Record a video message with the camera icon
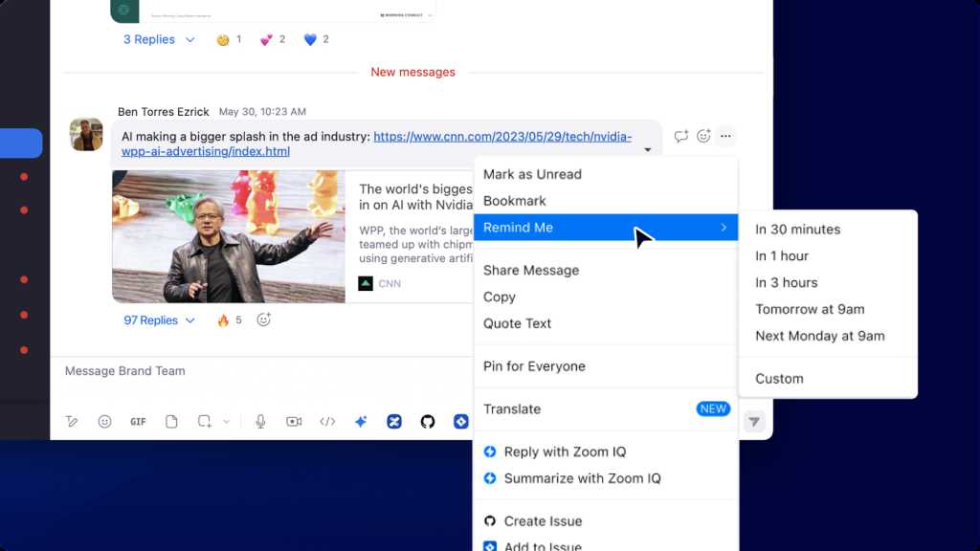 coord(294,422)
